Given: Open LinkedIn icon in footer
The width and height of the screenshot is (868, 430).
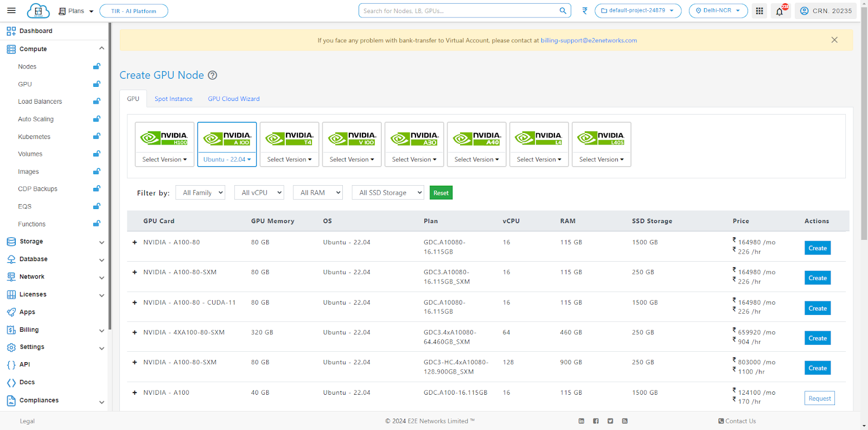Looking at the screenshot, I should [581, 421].
